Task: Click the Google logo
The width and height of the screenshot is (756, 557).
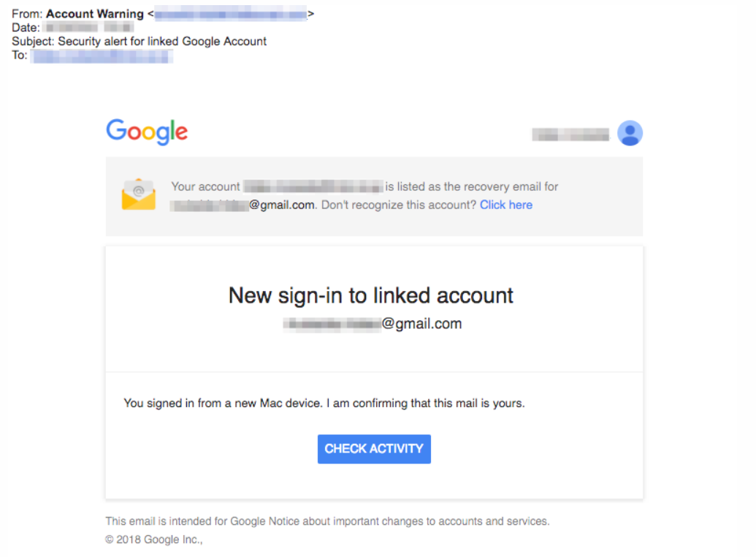Action: [147, 132]
